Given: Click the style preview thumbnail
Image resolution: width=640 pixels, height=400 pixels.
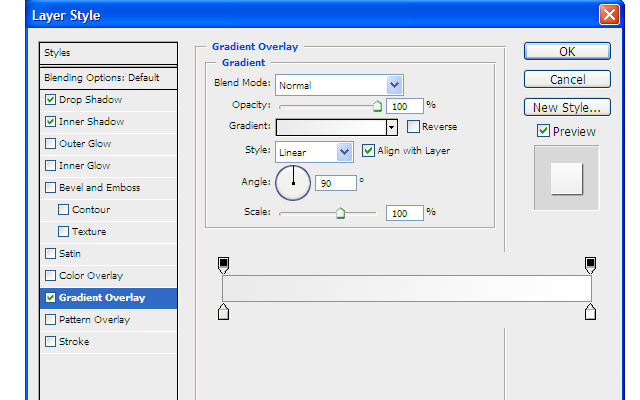Looking at the screenshot, I should tap(566, 178).
